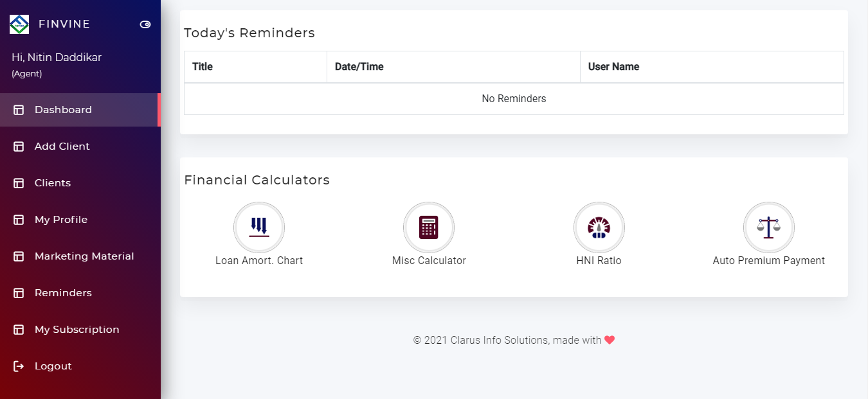The height and width of the screenshot is (399, 868).
Task: Click the icon beside Add Client
Action: point(19,146)
